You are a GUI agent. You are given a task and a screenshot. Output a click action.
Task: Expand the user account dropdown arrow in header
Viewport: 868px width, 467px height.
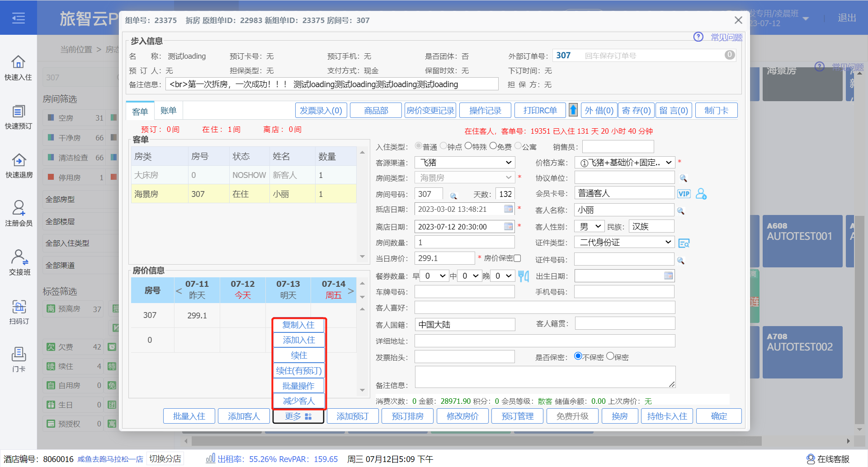click(x=806, y=19)
